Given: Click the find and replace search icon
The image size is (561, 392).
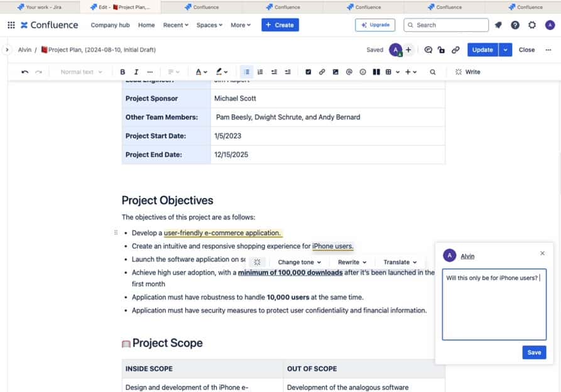Looking at the screenshot, I should (x=433, y=72).
